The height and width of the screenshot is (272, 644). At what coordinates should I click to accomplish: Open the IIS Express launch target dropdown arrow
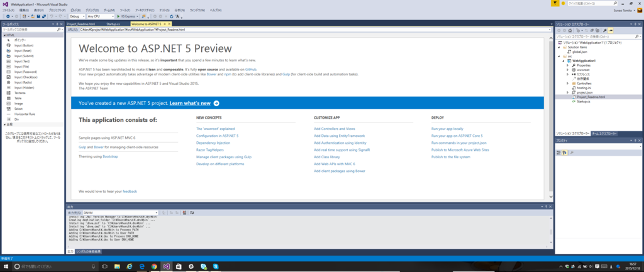137,16
